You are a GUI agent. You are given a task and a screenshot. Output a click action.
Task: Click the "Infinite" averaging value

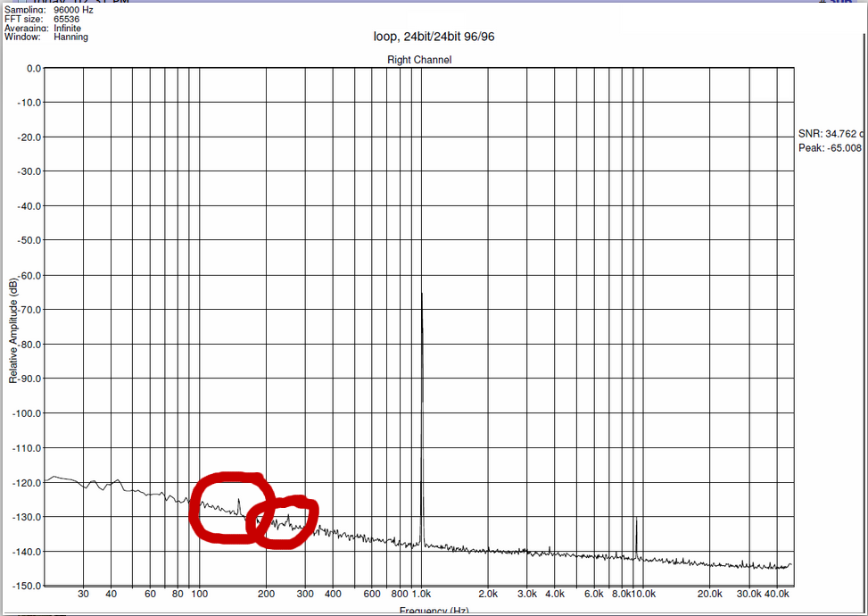coord(67,28)
